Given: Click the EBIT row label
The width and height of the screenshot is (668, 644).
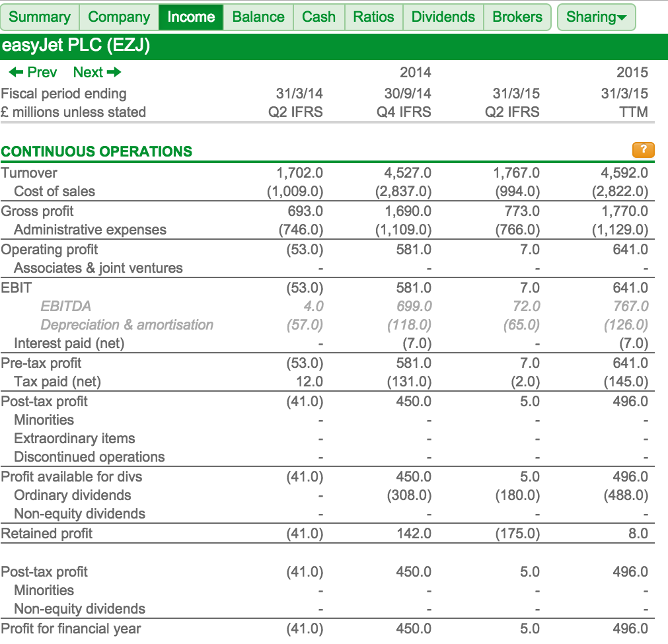Looking at the screenshot, I should pyautogui.click(x=17, y=288).
